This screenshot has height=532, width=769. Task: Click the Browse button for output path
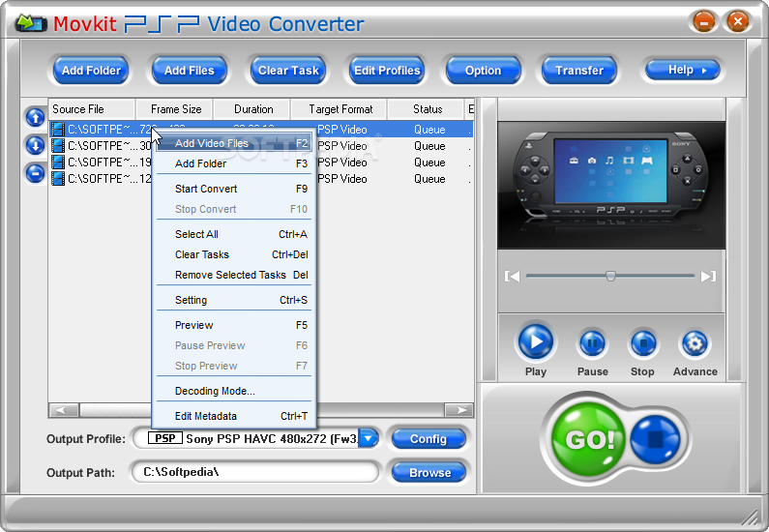[x=429, y=472]
